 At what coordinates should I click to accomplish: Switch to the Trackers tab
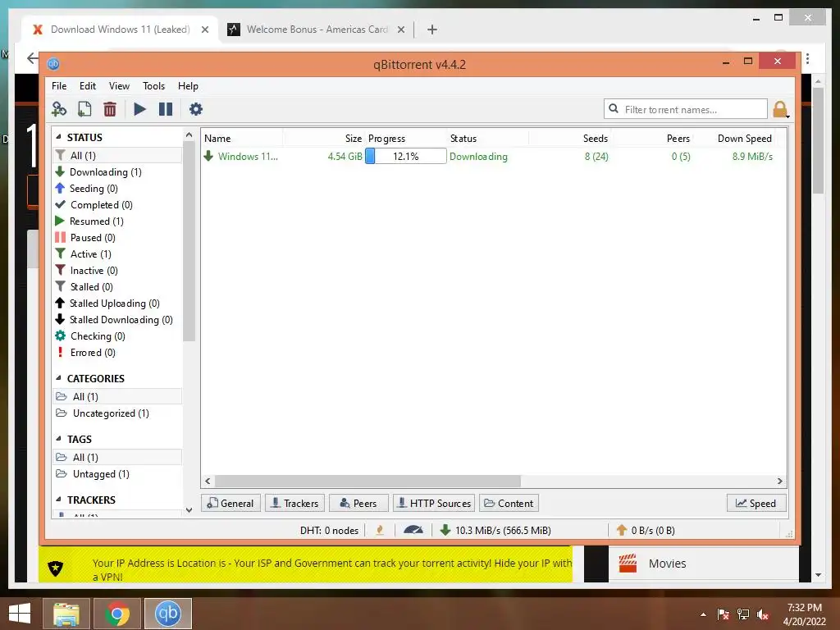point(294,503)
